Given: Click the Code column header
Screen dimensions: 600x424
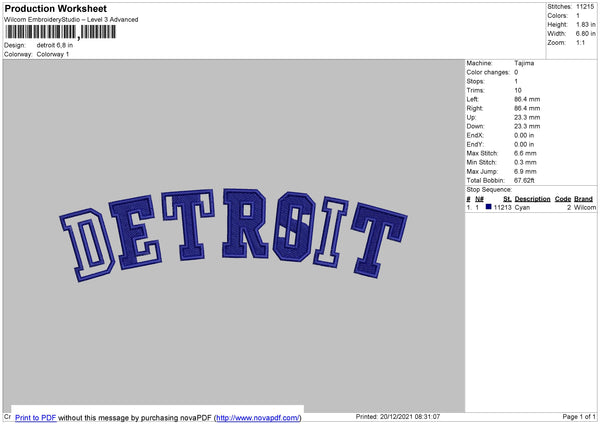Looking at the screenshot, I should (563, 199).
